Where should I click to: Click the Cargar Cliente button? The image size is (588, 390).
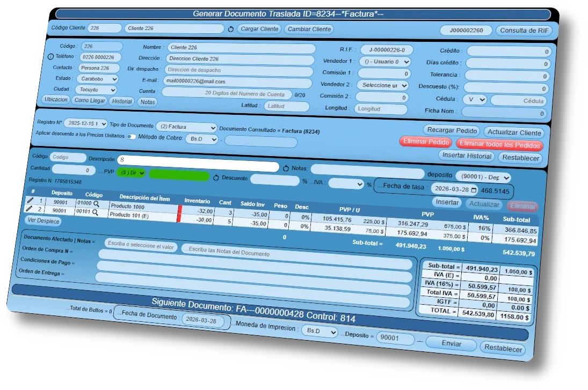pos(259,29)
